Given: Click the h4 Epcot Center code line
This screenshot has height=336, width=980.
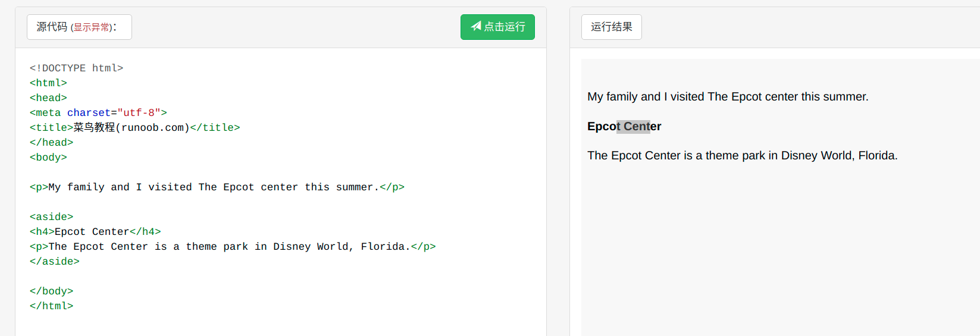Looking at the screenshot, I should (95, 231).
